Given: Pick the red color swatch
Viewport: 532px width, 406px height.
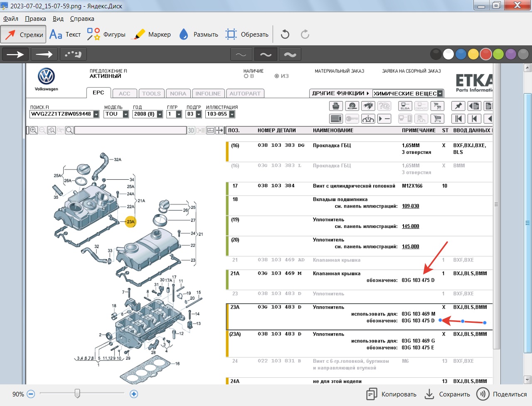Looking at the screenshot, I should click(x=486, y=54).
